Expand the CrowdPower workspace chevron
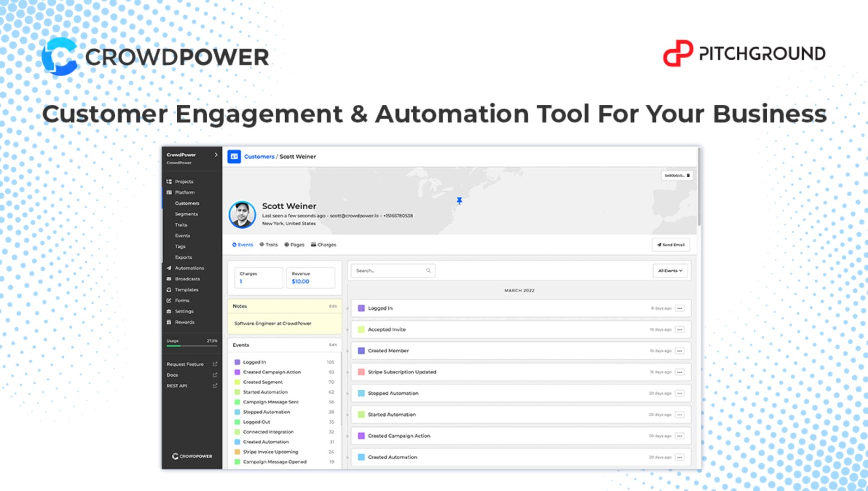This screenshot has width=868, height=491. tap(216, 155)
